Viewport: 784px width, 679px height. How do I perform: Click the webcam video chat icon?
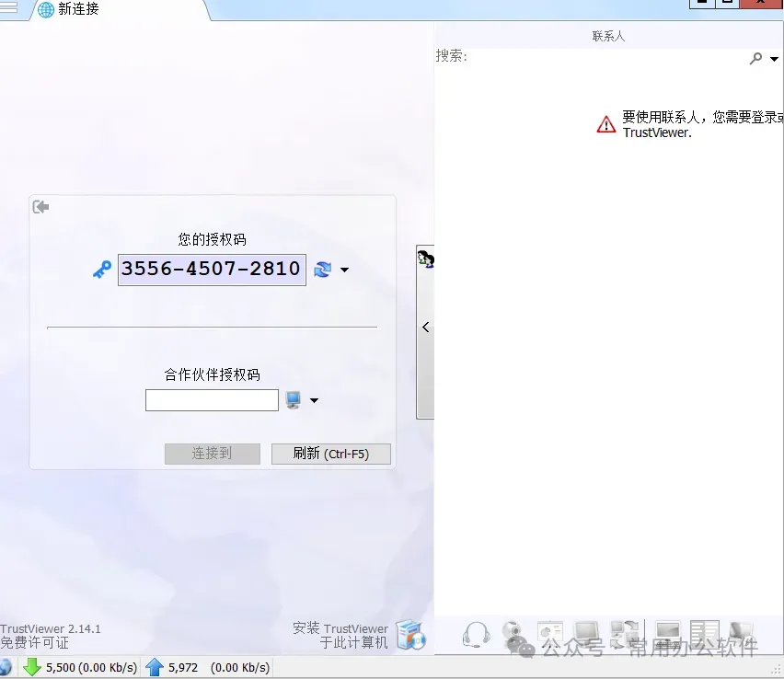513,634
